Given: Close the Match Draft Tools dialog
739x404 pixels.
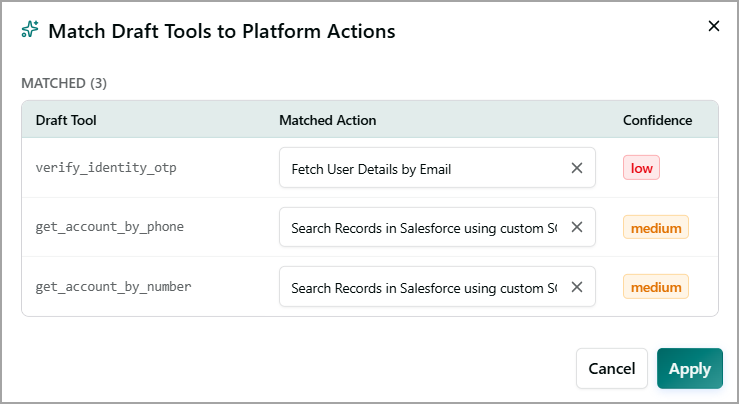Looking at the screenshot, I should [714, 26].
